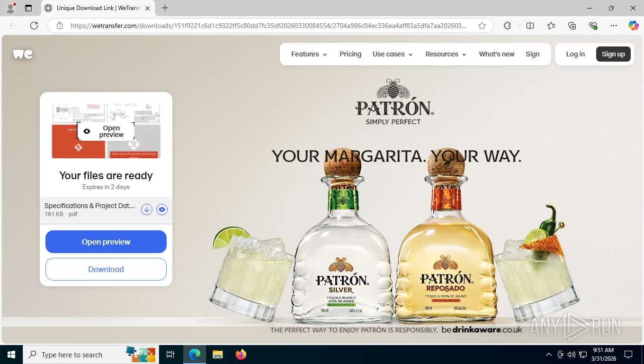Toggle Edge split screen
Viewport: 644px width, 364px height.
pos(530,26)
